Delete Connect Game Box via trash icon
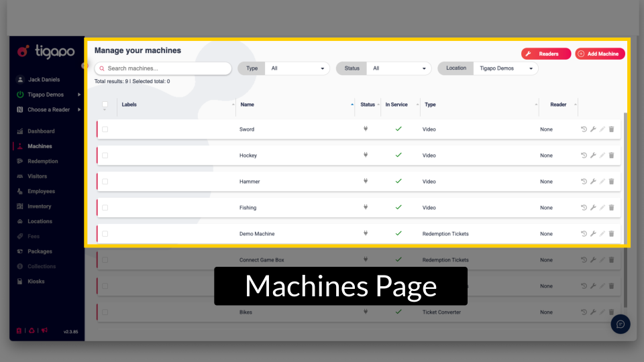Screen dimensions: 644x362 tap(611, 260)
